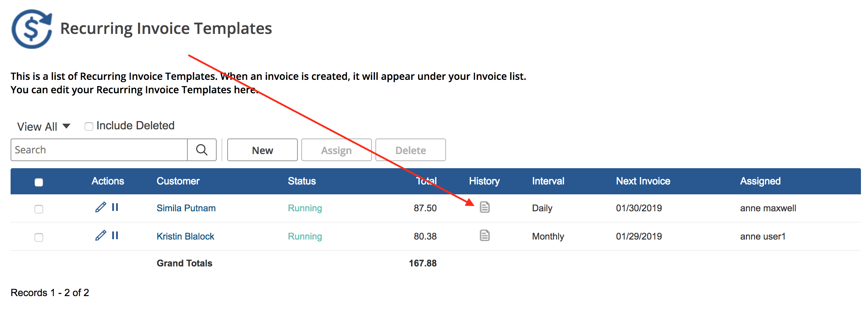Viewport: 868px width, 318px height.
Task: Open history for Kristin Blalock's template
Action: [485, 236]
